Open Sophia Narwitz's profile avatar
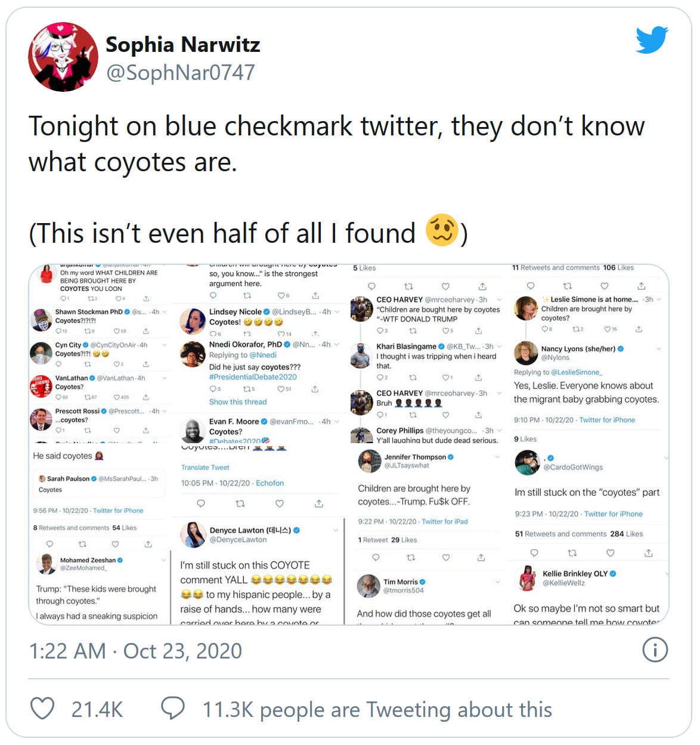The width and height of the screenshot is (700, 745). [x=63, y=57]
